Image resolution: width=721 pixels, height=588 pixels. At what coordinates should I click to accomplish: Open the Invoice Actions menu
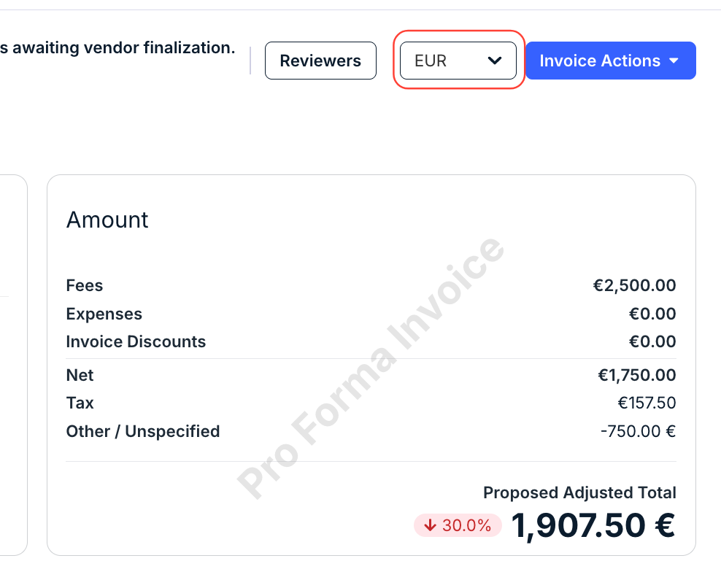(611, 61)
